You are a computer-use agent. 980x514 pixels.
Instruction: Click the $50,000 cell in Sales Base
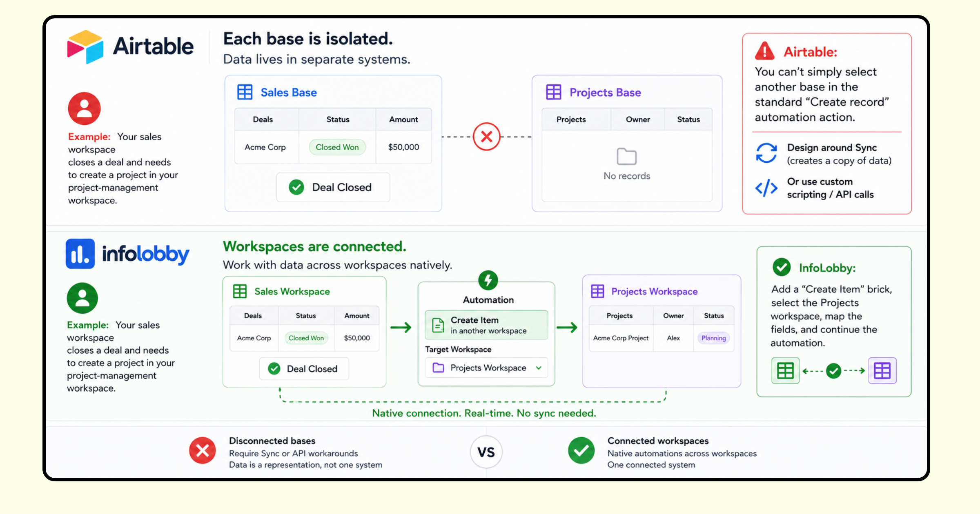pyautogui.click(x=403, y=147)
